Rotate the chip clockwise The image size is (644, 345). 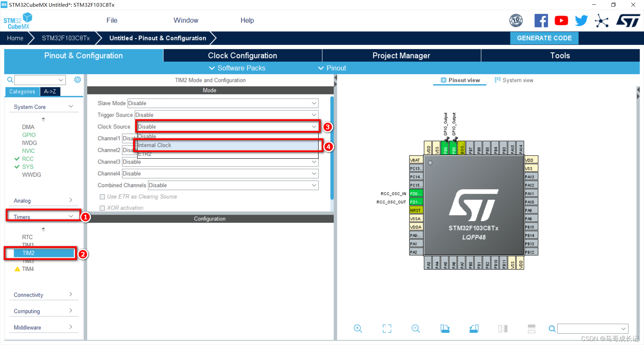coord(445,329)
